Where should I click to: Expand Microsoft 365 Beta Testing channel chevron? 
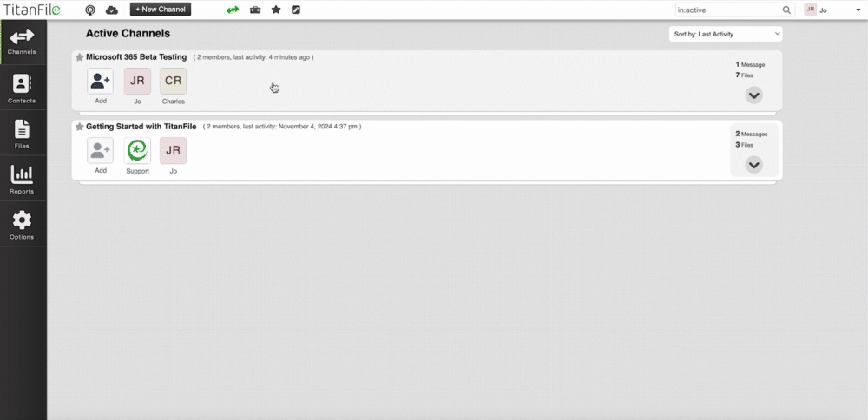coord(754,95)
